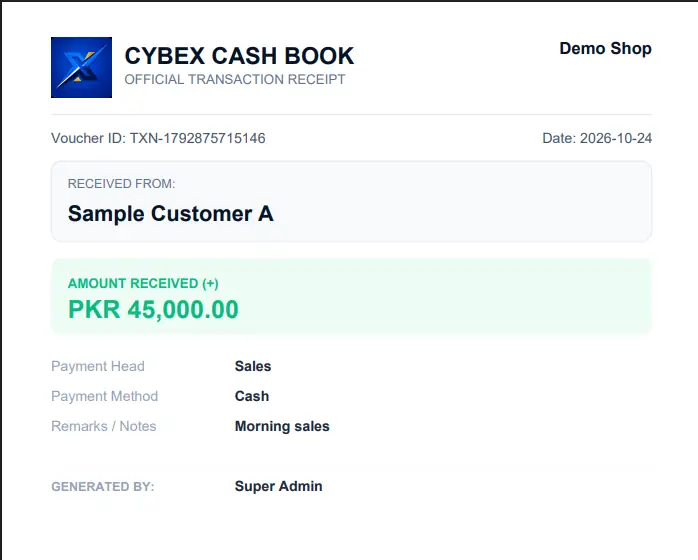Click the AMOUNT RECEIVED (+) label
The image size is (698, 560).
click(143, 284)
